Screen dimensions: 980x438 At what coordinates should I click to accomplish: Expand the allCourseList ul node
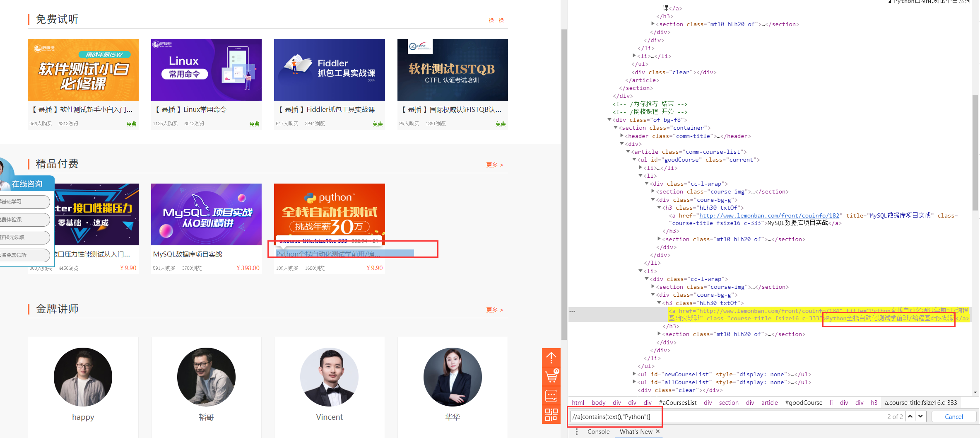(x=634, y=382)
